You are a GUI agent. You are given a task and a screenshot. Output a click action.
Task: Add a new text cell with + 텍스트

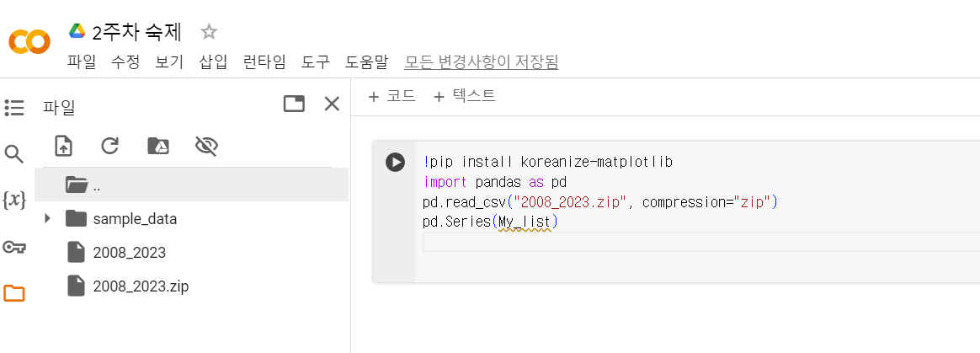click(465, 96)
